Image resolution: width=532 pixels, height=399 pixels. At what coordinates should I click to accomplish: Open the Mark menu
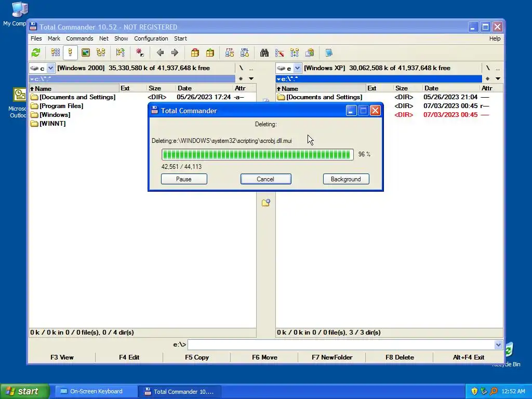pos(54,38)
